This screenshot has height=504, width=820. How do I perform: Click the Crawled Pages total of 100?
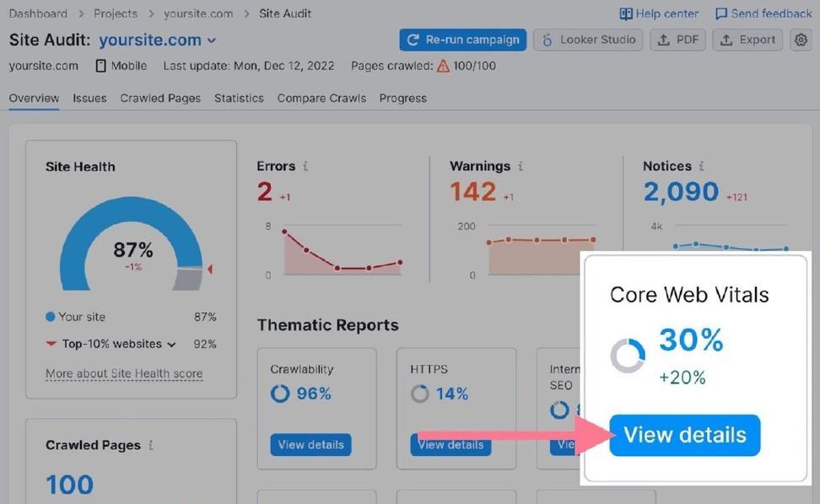click(x=69, y=484)
